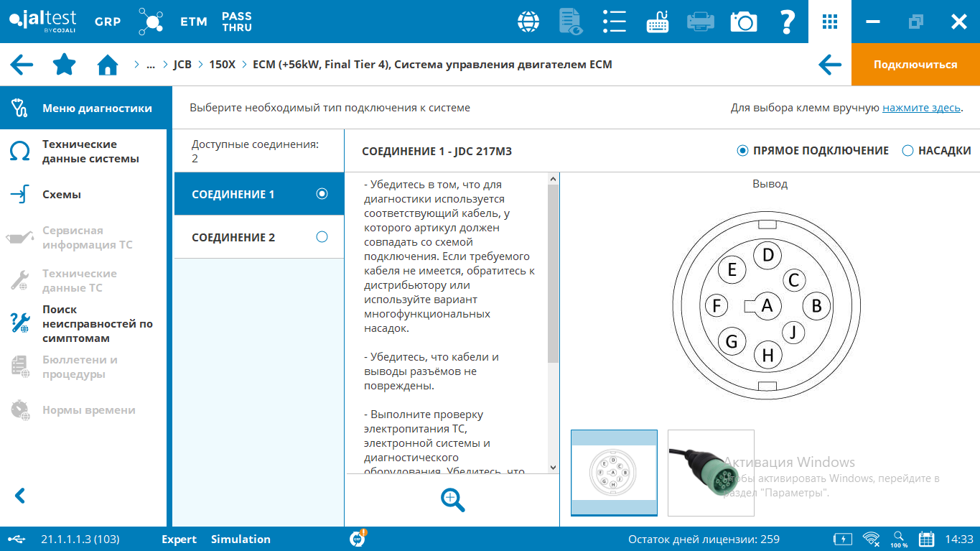Screen dimensions: 980x551
Task: Click the Остаток дней лицензии: 259 text
Action: [704, 540]
